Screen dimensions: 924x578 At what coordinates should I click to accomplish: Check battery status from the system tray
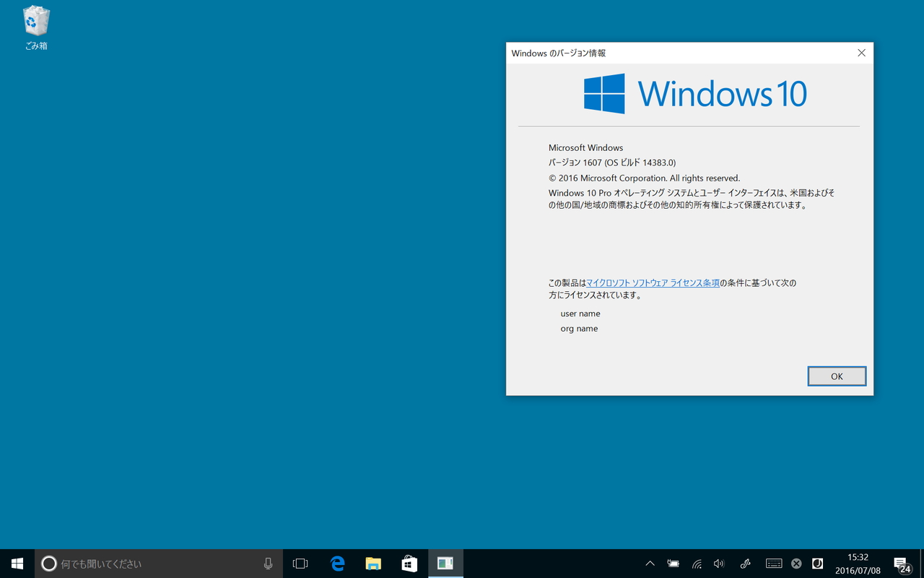(x=673, y=564)
